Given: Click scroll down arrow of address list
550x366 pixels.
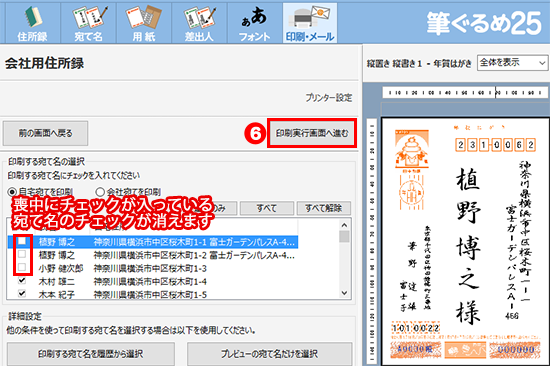Looking at the screenshot, I should tap(344, 293).
